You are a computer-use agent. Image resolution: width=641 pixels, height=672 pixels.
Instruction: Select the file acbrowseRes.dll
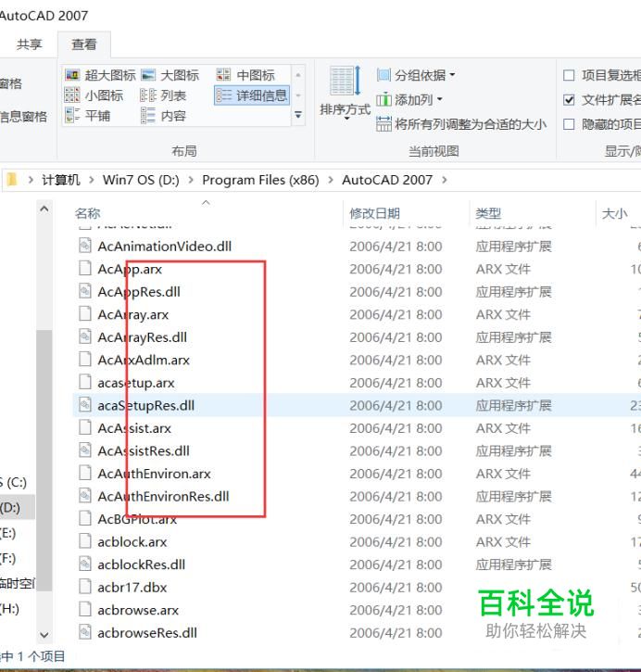147,632
